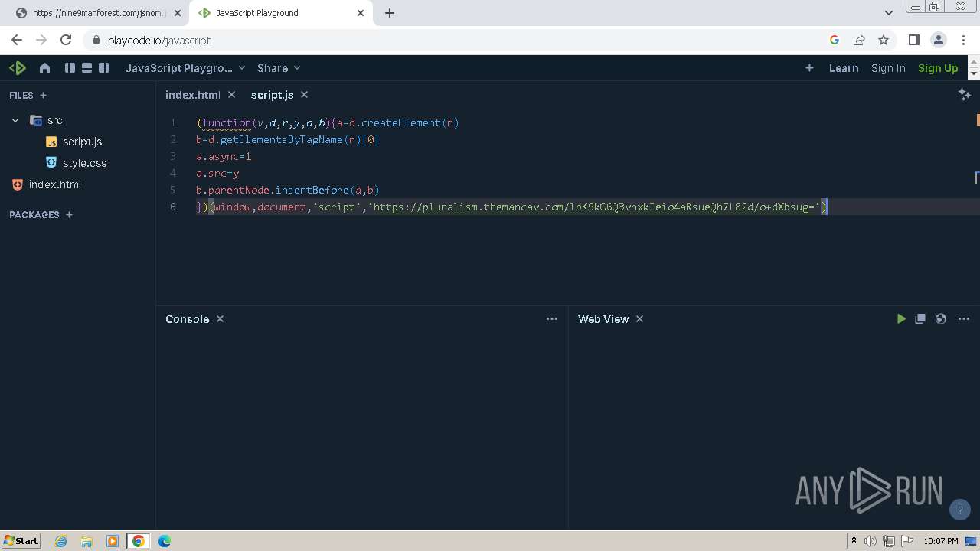Toggle the browser side panel
The image size is (980, 551).
click(913, 40)
